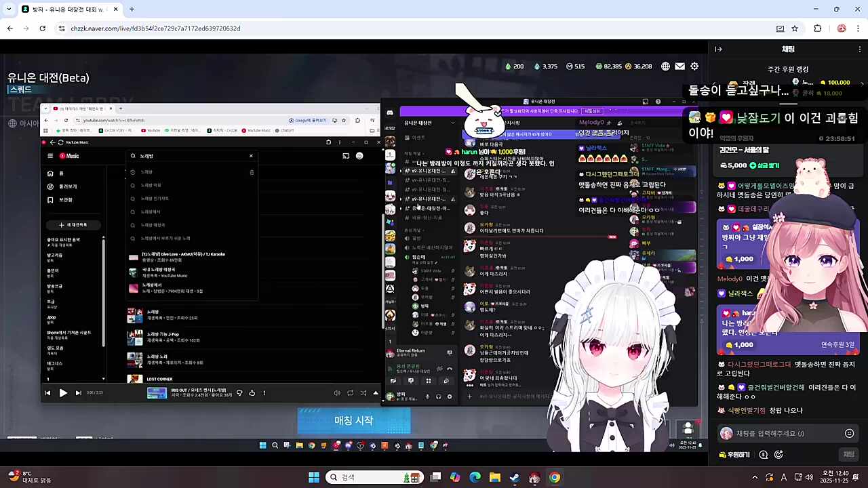Open emoji picker in chat input
Screen dimensions: 868x488
point(849,434)
